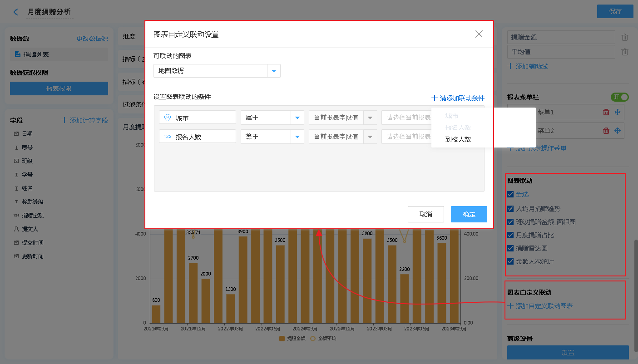This screenshot has width=638, height=364.
Task: Click red trash icon for 菜单1
Action: 606,112
